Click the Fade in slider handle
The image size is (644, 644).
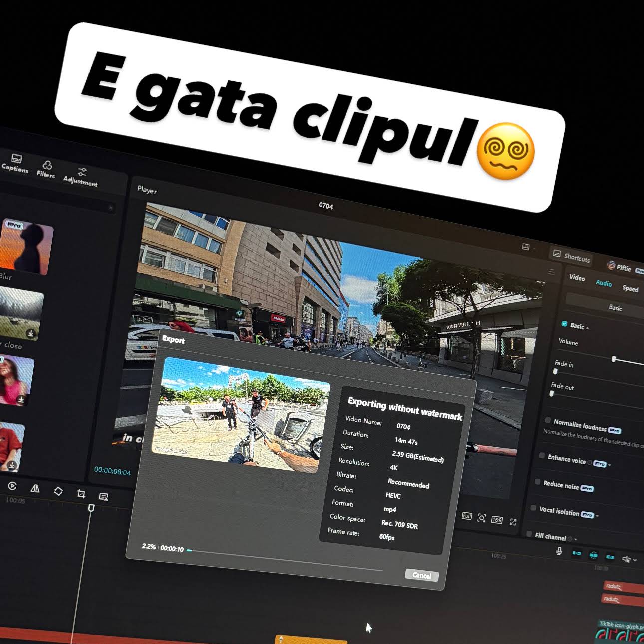tap(555, 371)
